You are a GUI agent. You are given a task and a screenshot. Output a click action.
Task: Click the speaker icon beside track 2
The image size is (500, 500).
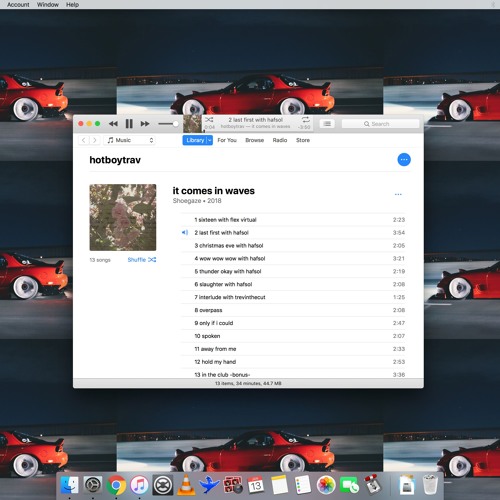(x=185, y=233)
